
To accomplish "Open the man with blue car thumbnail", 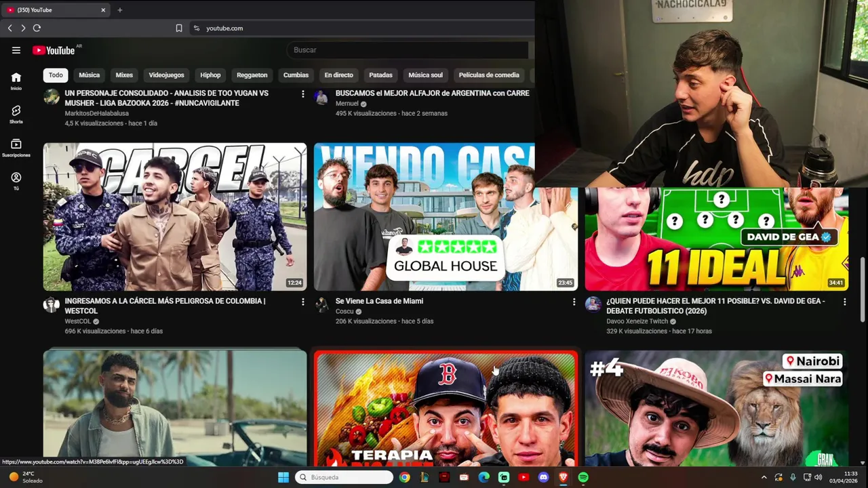I will (x=175, y=409).
